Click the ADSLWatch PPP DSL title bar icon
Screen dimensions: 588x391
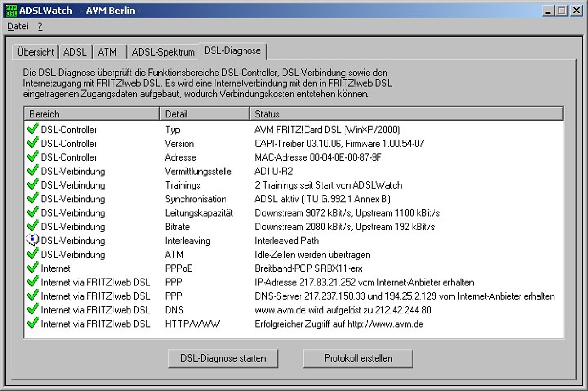coord(11,11)
